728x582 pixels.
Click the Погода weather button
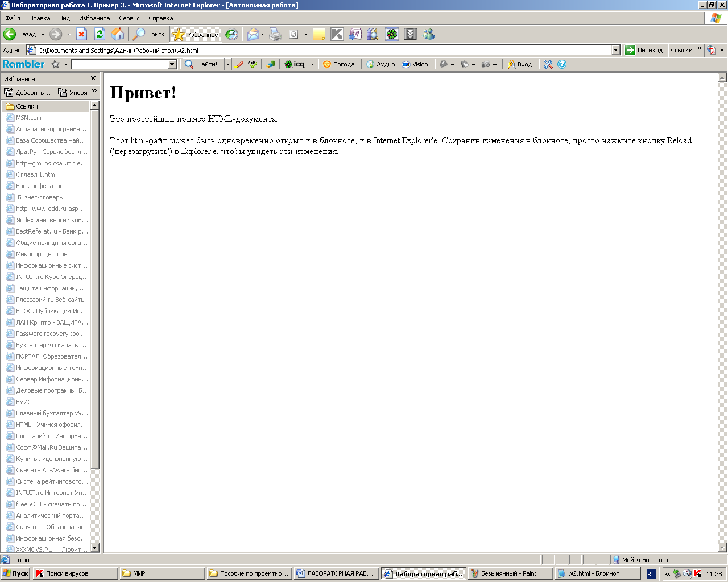[x=339, y=64]
